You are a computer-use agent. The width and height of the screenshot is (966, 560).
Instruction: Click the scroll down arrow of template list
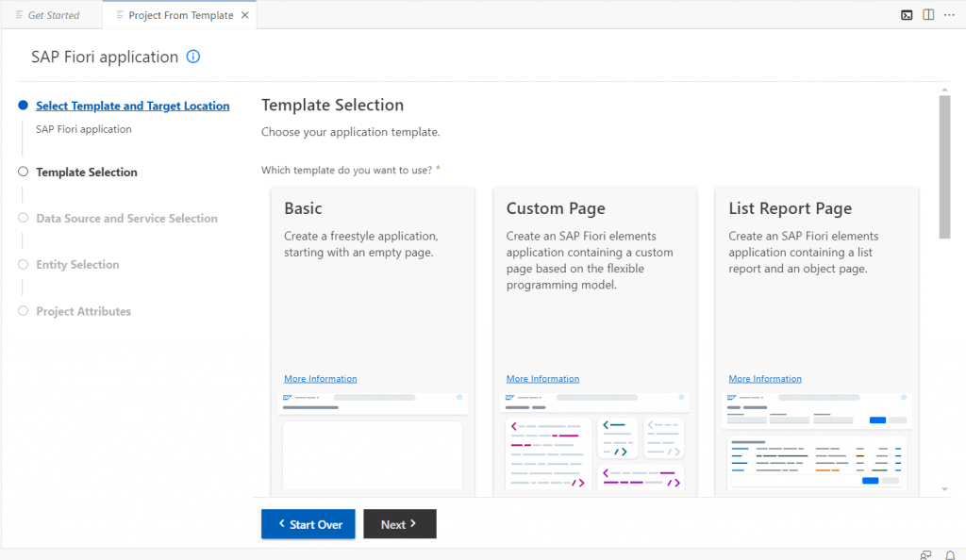(x=944, y=489)
